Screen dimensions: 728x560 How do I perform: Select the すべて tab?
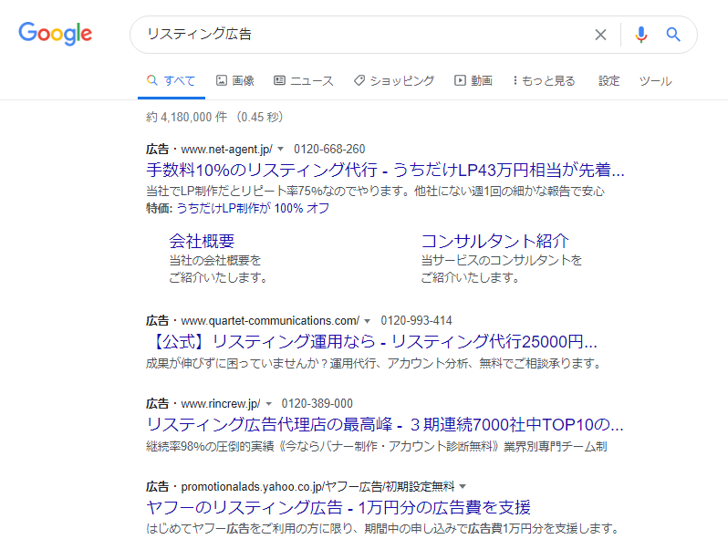click(x=171, y=81)
